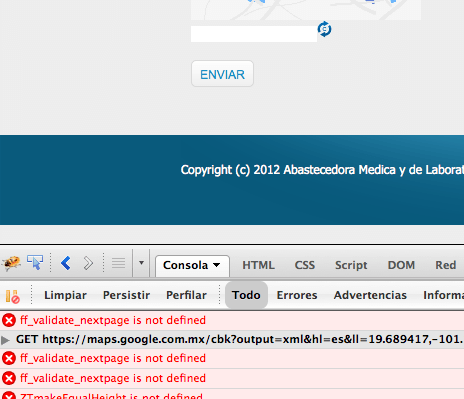Click the Firebug bug icon
Image resolution: width=464 pixels, height=399 pixels.
click(x=11, y=263)
